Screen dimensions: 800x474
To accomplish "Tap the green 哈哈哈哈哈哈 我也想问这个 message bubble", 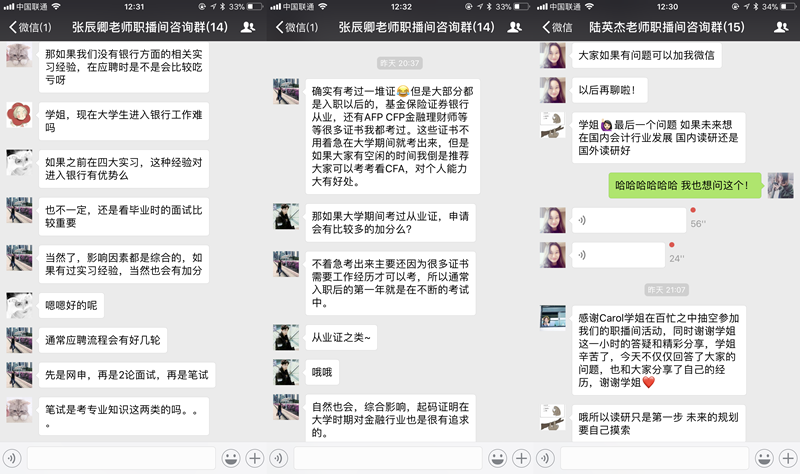I will click(x=684, y=184).
